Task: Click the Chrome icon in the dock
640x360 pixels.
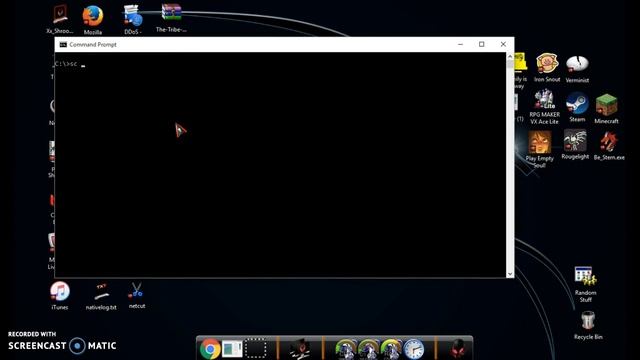Action: point(210,349)
